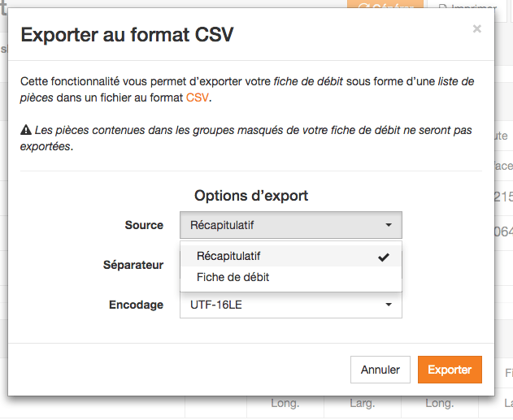Close the CSV export dialog with the X
This screenshot has width=513, height=420.
[476, 28]
